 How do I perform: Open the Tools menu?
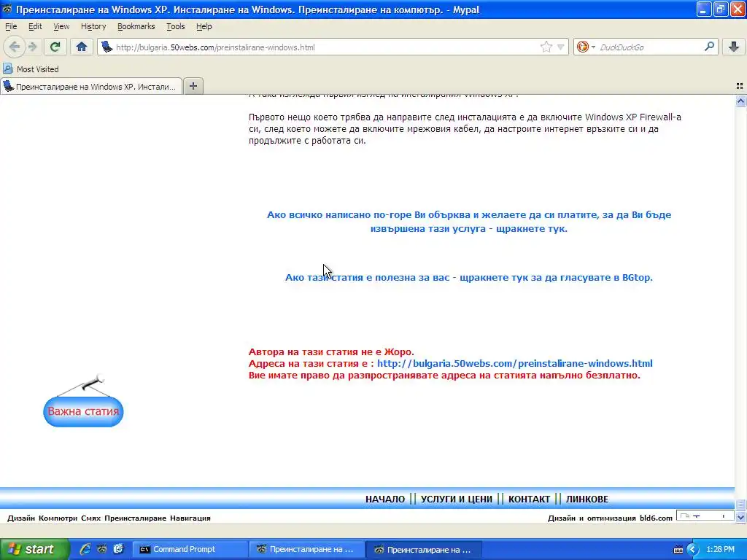[175, 27]
